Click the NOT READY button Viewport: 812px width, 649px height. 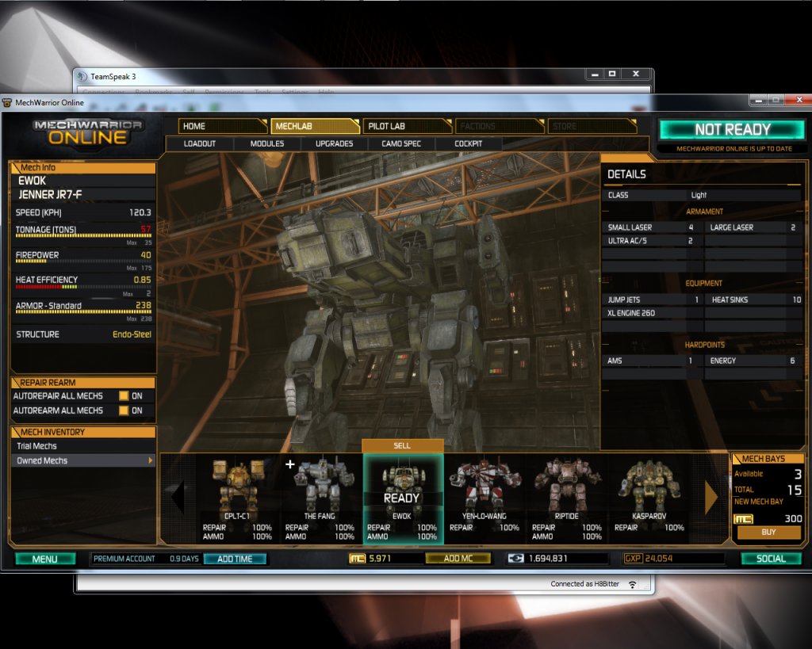(733, 129)
